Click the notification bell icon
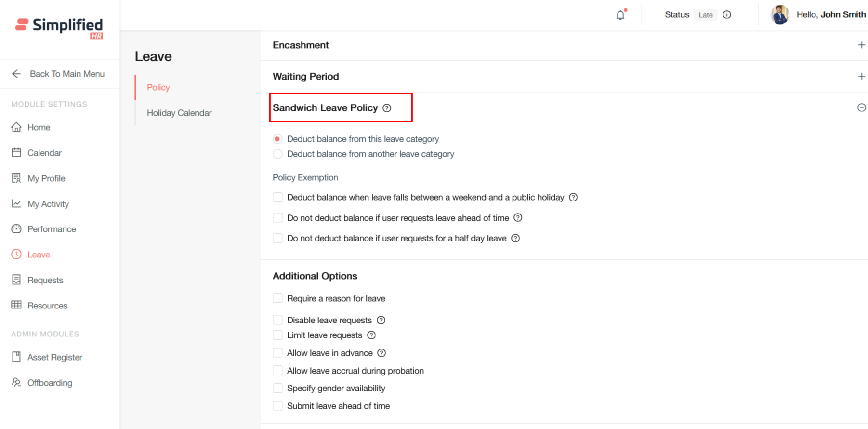Screen dimensions: 868x429 (620, 15)
